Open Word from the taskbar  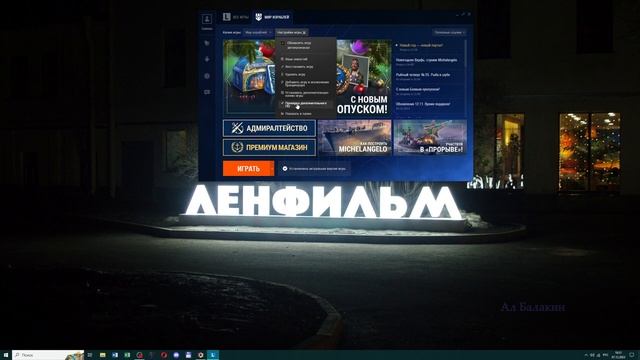115,355
